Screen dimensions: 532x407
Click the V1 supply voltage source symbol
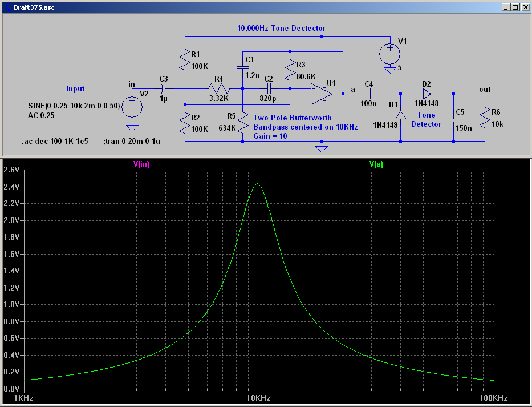(x=389, y=54)
